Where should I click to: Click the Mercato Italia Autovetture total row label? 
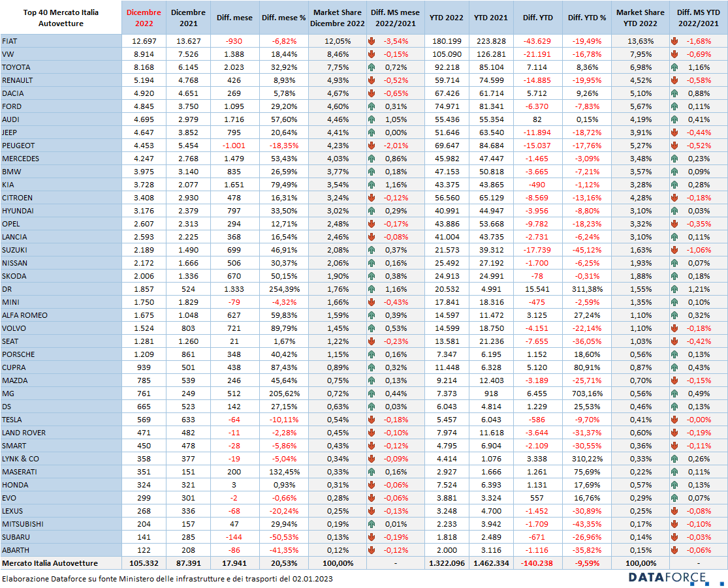click(x=50, y=563)
